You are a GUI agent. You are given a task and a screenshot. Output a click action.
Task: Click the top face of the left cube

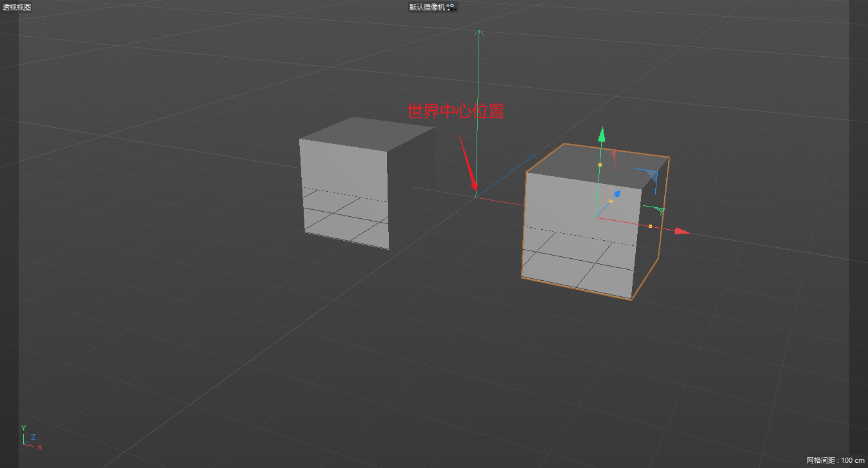(366, 133)
